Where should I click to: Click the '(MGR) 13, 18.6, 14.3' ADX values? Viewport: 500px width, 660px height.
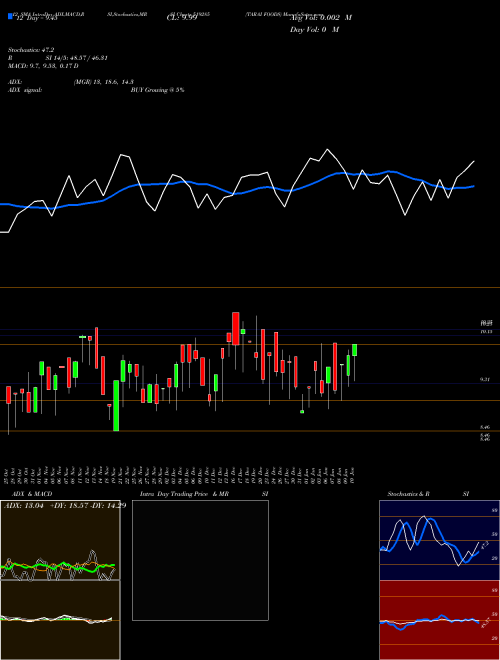point(104,82)
